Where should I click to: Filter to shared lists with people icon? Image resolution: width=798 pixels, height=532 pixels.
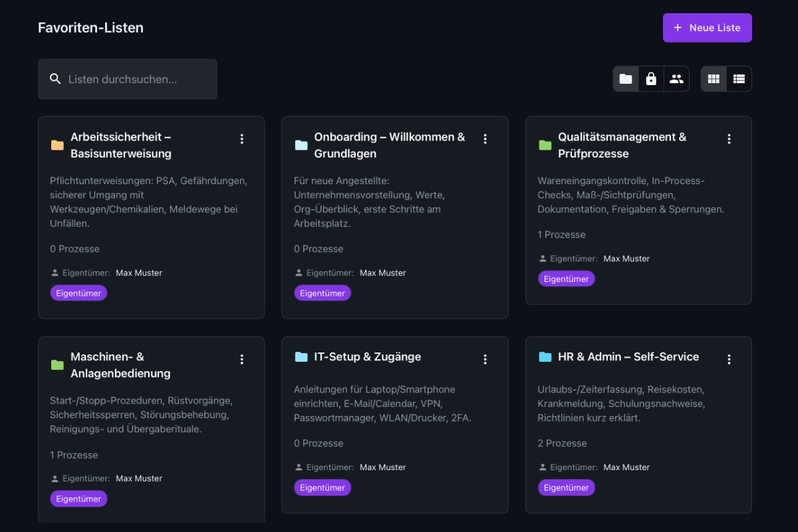pyautogui.click(x=676, y=78)
